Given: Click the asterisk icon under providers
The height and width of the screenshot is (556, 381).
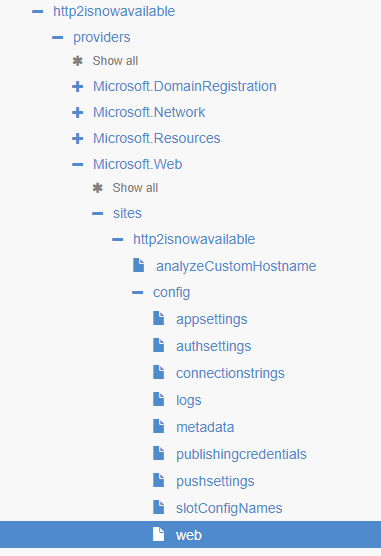Looking at the screenshot, I should pyautogui.click(x=77, y=61).
